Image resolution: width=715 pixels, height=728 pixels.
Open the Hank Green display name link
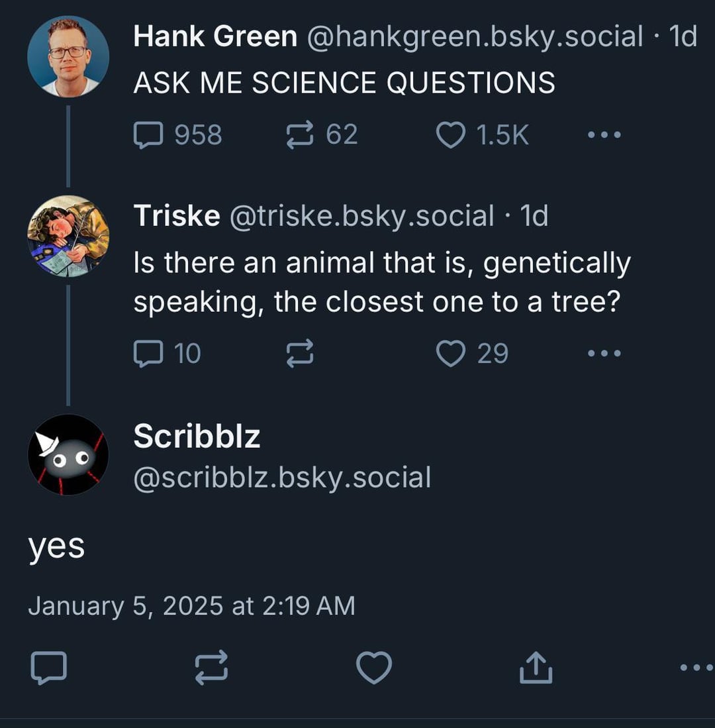(x=215, y=36)
